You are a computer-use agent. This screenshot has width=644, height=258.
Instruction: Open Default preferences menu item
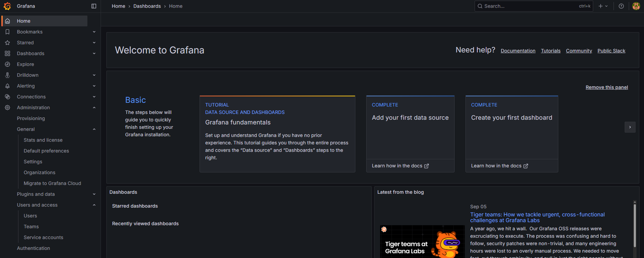point(46,151)
